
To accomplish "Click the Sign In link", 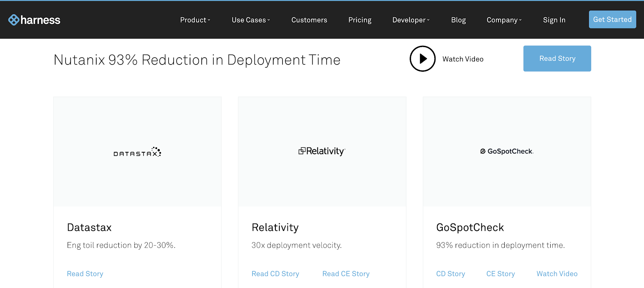I will pyautogui.click(x=554, y=20).
